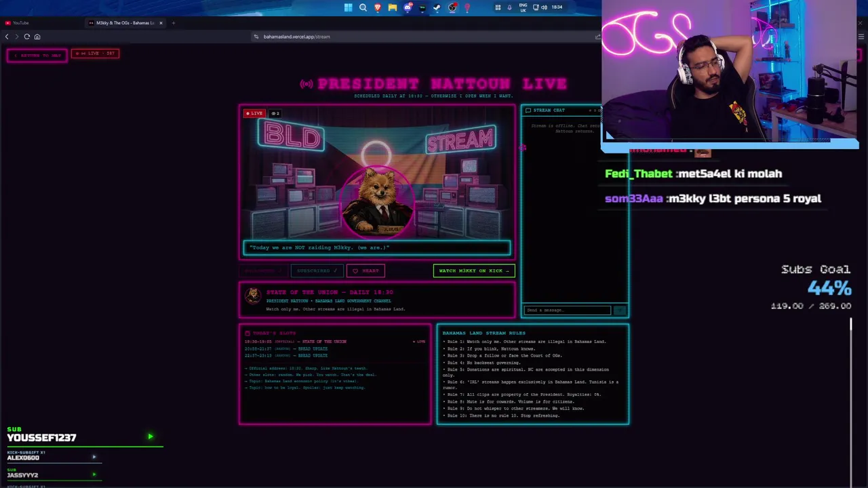Click the viewer count eye badge
The image size is (868, 488).
pos(275,113)
